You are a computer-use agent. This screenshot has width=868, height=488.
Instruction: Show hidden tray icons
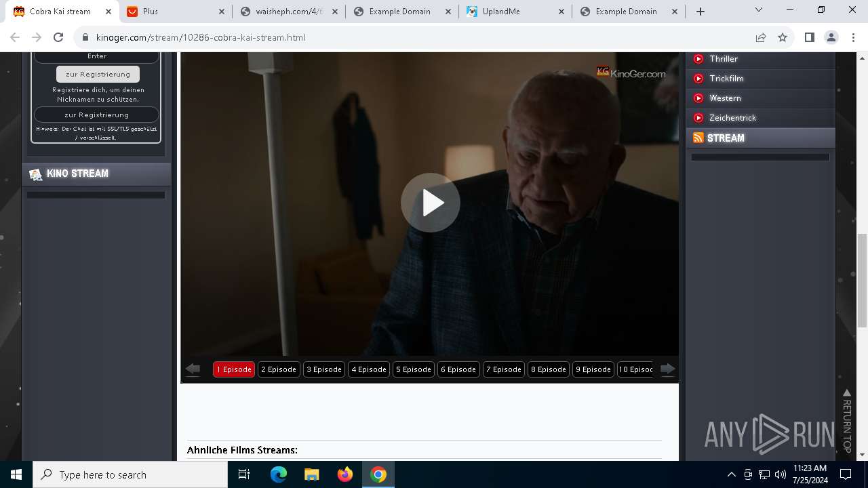(x=731, y=474)
